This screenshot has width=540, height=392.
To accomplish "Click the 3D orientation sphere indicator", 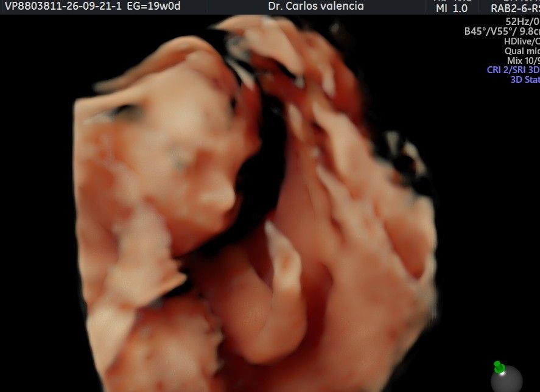I will (x=506, y=377).
